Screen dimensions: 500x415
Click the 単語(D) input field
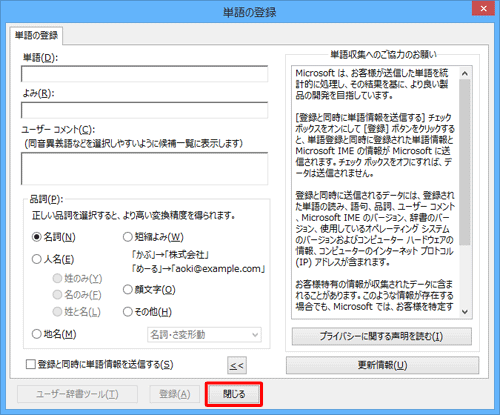pyautogui.click(x=144, y=74)
